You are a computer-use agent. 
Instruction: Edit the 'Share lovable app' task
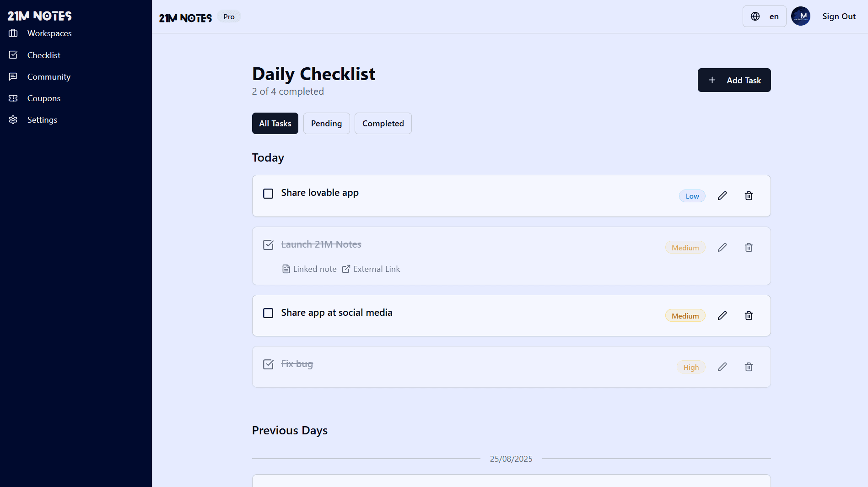point(722,196)
